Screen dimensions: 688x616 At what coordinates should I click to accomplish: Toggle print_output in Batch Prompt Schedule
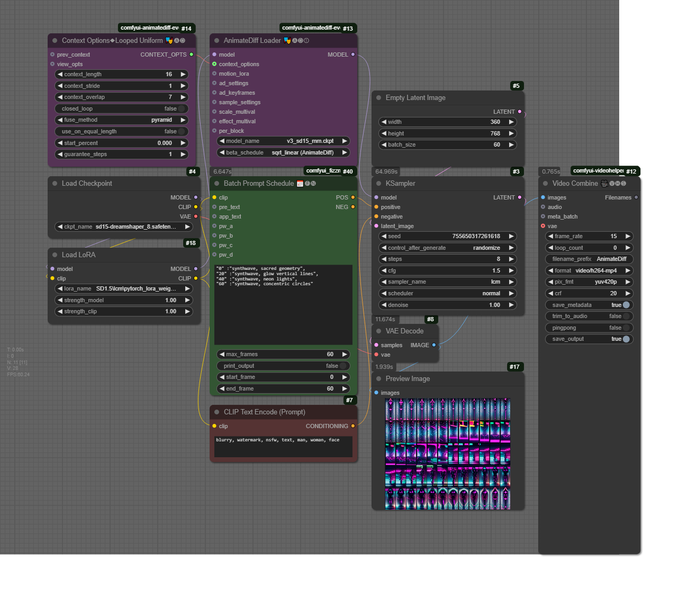343,366
